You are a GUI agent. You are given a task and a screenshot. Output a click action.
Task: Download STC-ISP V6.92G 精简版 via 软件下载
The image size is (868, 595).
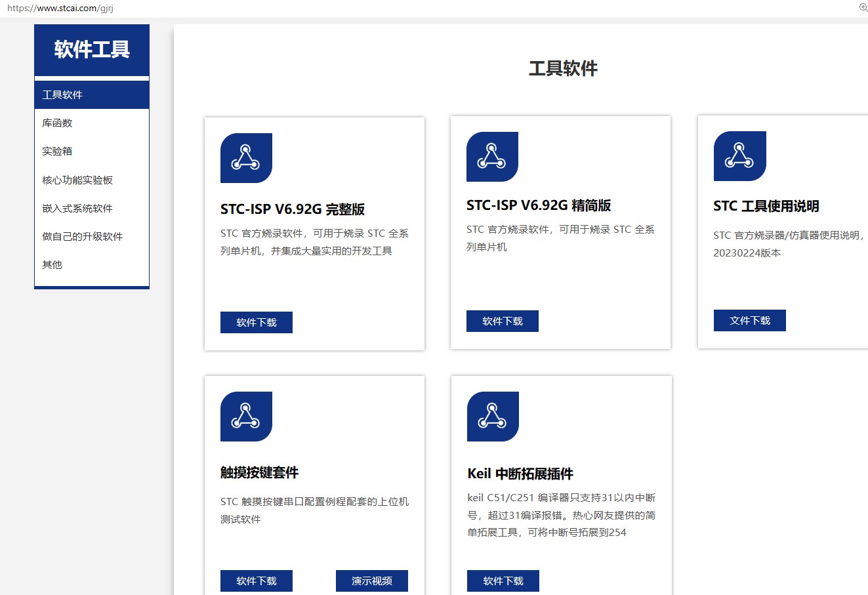click(x=503, y=321)
